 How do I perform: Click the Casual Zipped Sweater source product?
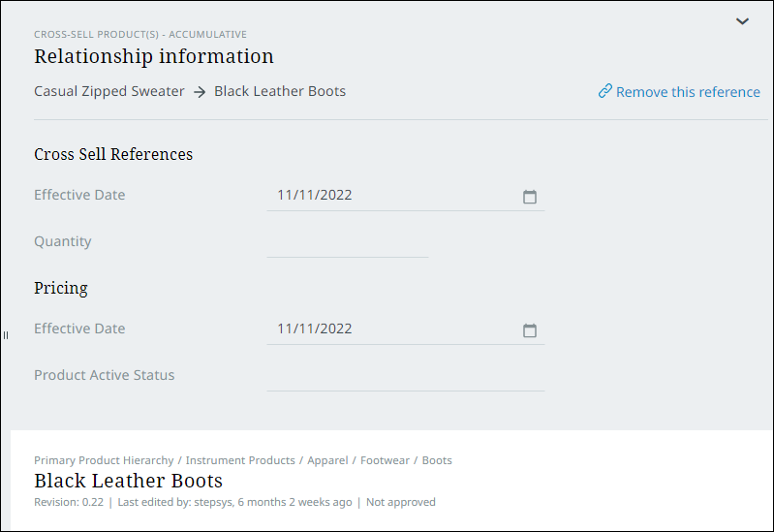[x=109, y=92]
